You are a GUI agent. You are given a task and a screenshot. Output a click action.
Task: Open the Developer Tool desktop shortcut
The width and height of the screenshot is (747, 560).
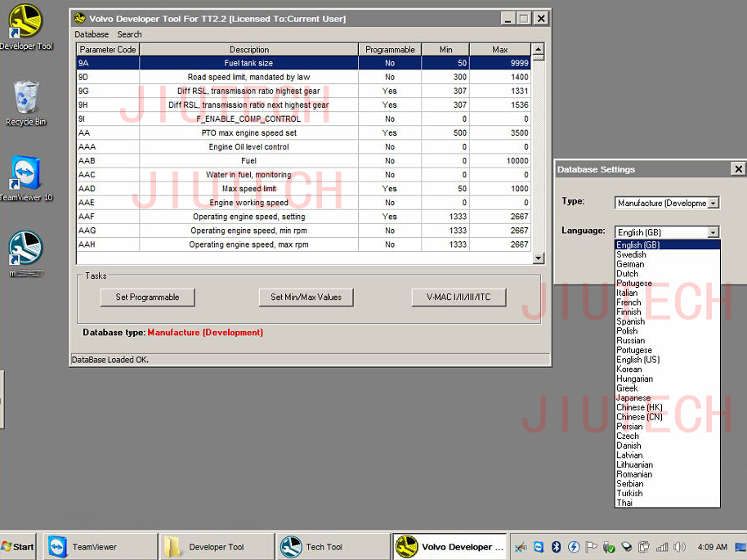point(25,26)
